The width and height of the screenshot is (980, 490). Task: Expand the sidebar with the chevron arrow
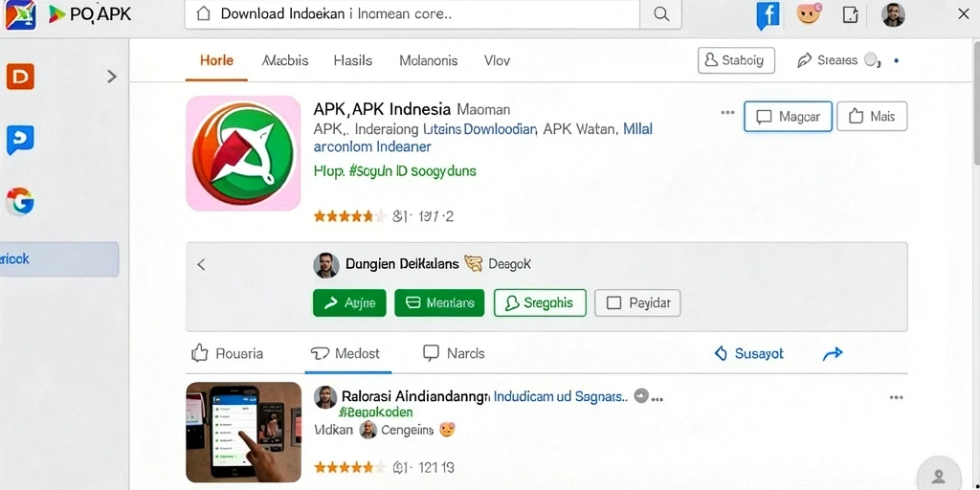[112, 77]
